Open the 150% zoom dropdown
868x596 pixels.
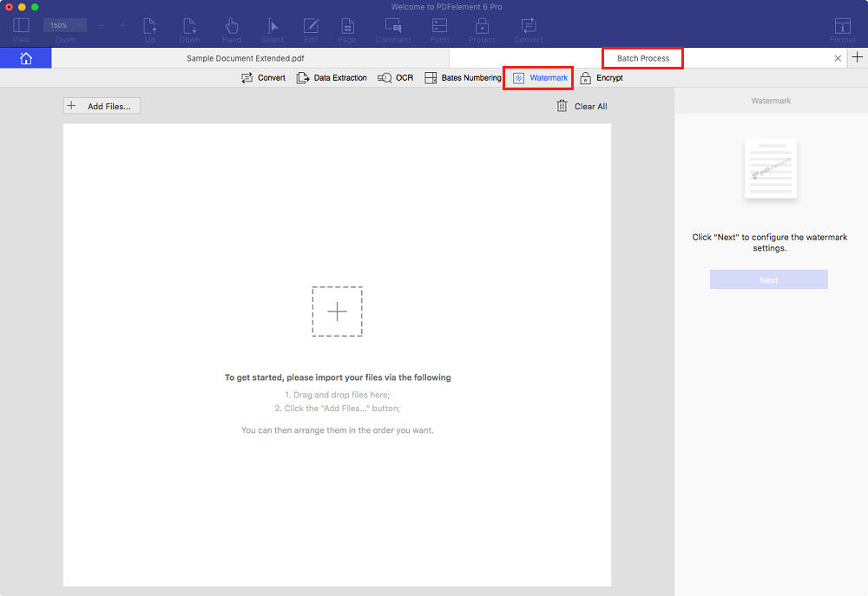(65, 25)
